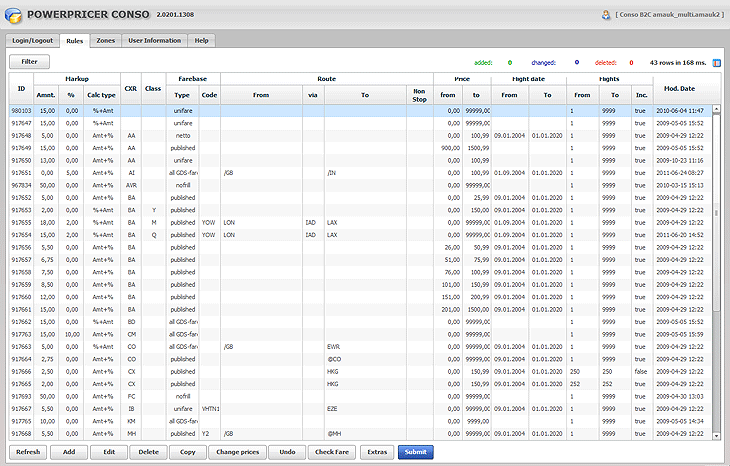
Task: Click the 'false' Inc. cell in row 917666
Action: [641, 371]
